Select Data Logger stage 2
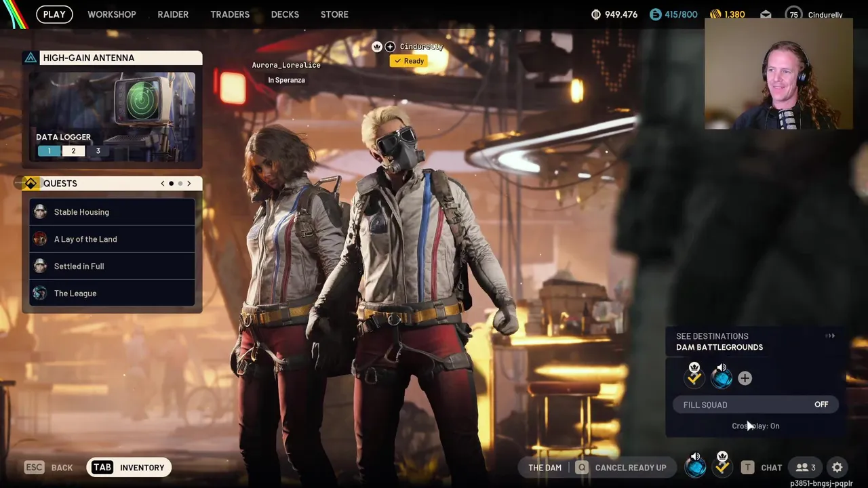The width and height of the screenshot is (868, 488). coord(73,151)
